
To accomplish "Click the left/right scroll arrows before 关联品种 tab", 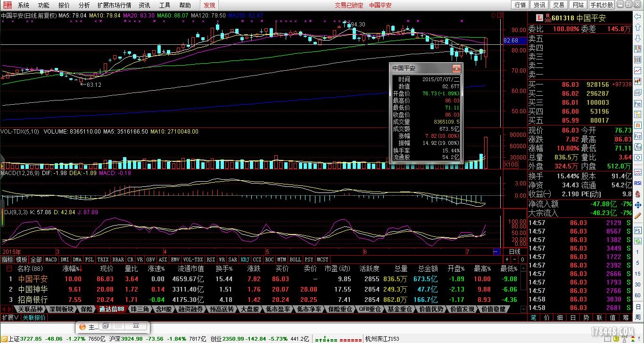I will click(8, 309).
